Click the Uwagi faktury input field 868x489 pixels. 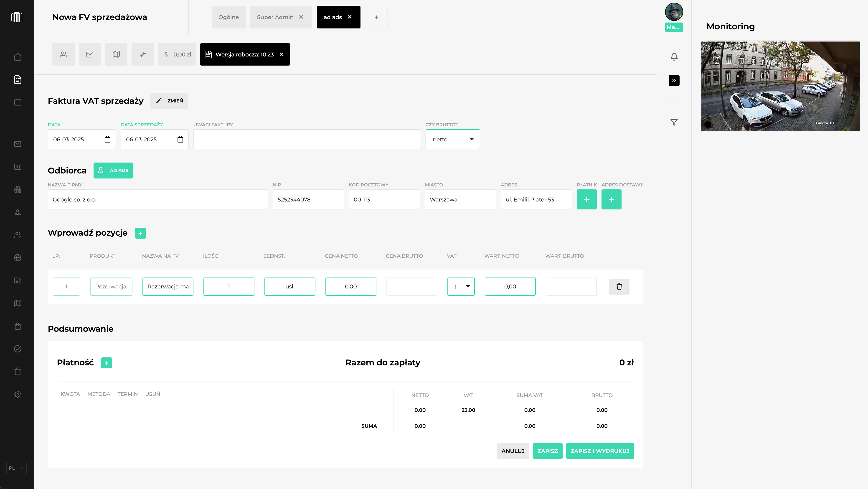307,139
